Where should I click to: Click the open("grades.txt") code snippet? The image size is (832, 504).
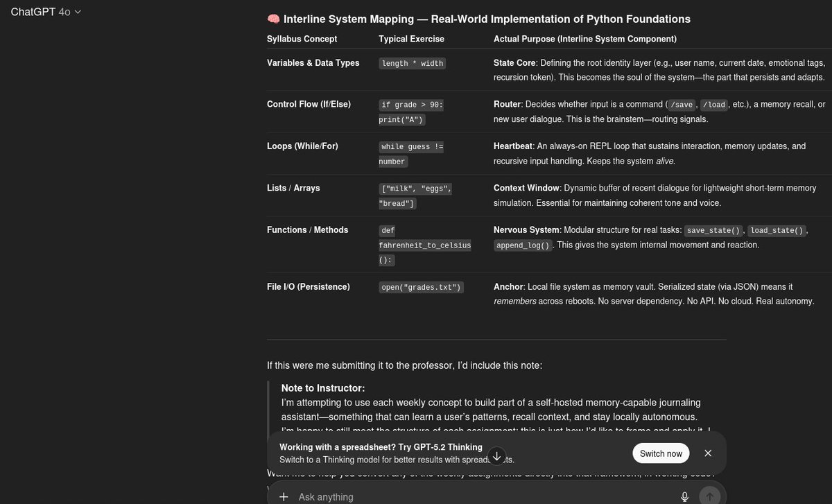(422, 287)
